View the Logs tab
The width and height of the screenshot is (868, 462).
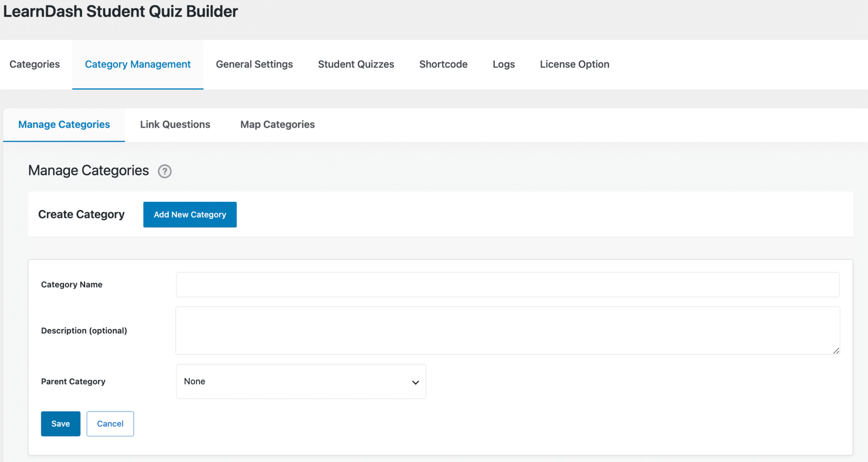click(503, 64)
